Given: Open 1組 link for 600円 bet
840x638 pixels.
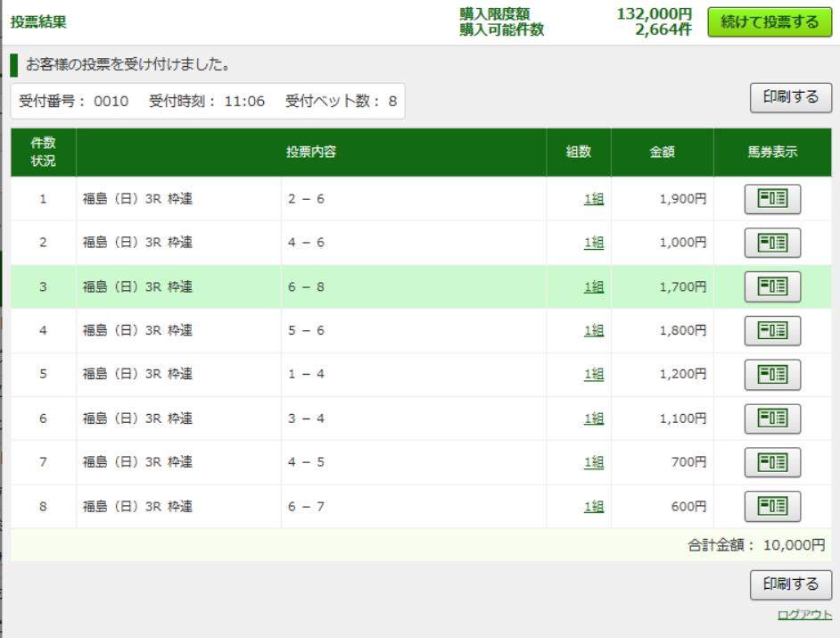Looking at the screenshot, I should [594, 506].
